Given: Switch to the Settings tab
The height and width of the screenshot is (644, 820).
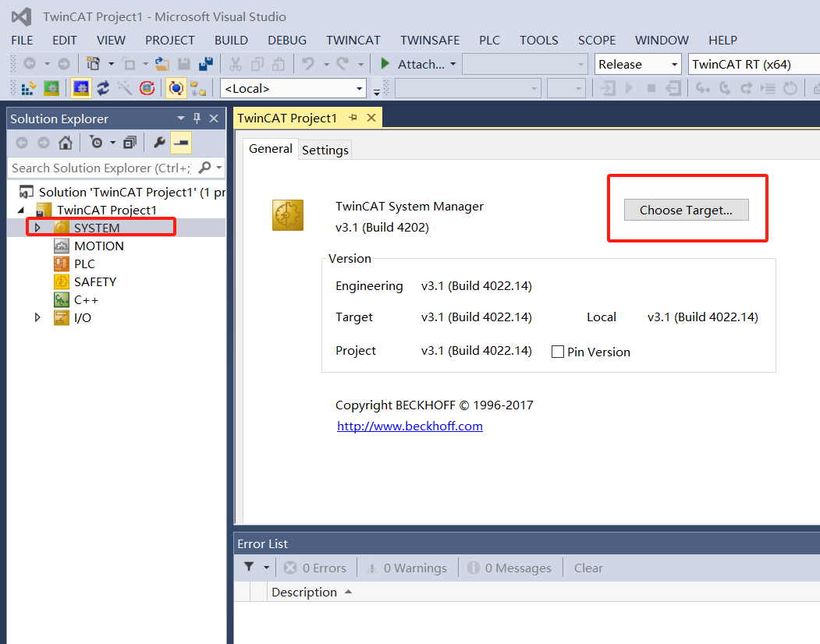Looking at the screenshot, I should point(325,150).
